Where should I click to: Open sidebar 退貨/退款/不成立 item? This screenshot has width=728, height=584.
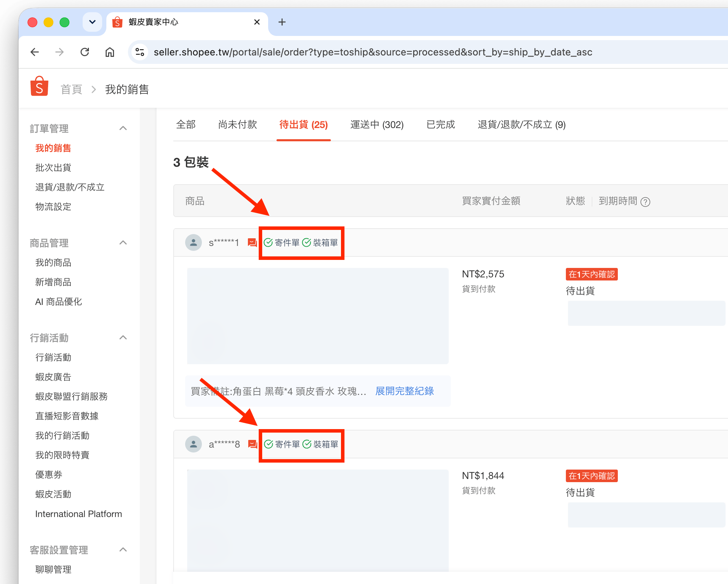click(x=70, y=187)
